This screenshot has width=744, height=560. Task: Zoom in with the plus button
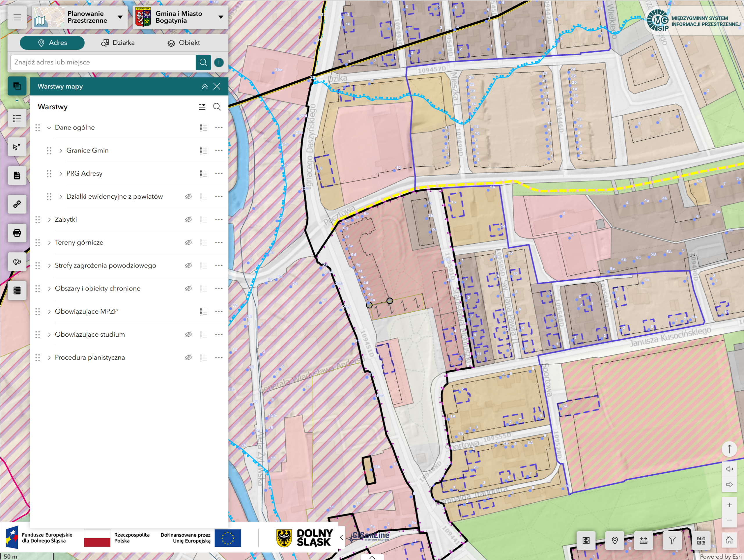(729, 505)
